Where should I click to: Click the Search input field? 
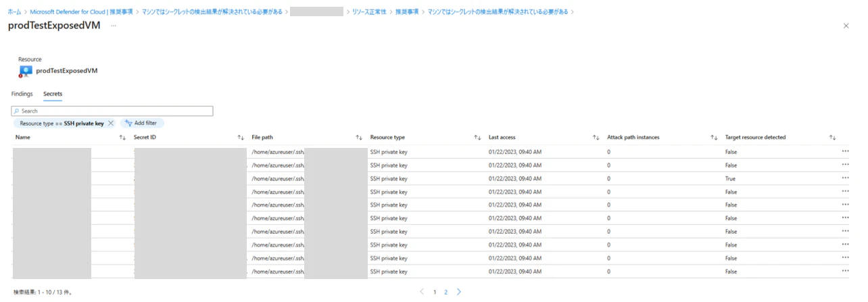112,111
